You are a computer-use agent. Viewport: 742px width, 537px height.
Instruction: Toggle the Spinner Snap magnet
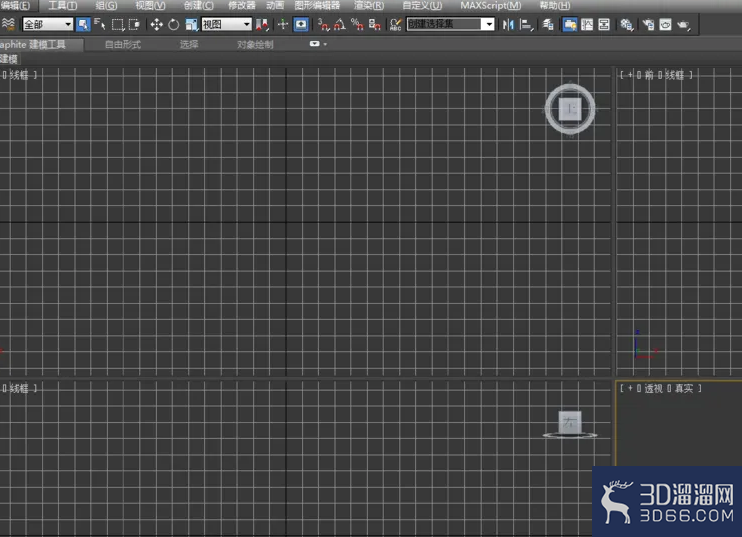pyautogui.click(x=375, y=24)
